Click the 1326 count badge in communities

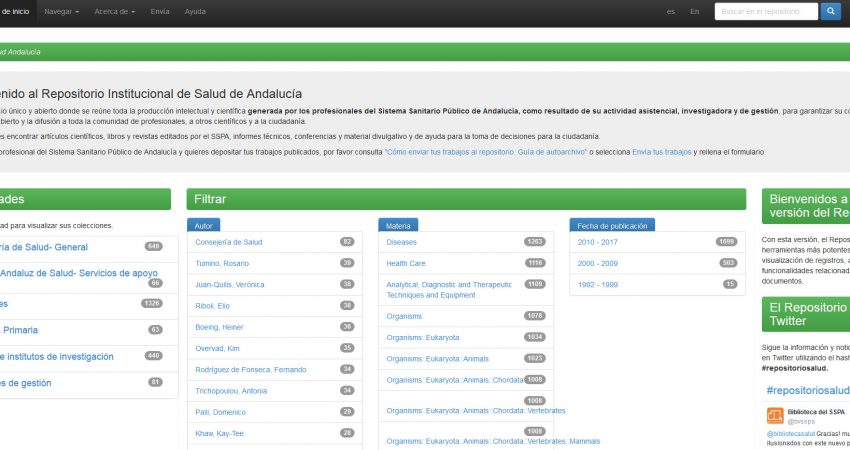click(152, 303)
